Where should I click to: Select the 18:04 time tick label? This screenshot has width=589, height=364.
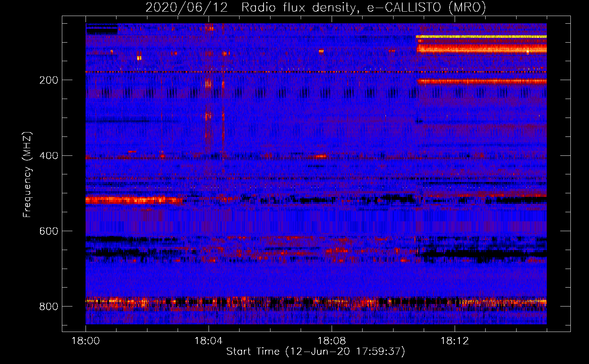click(209, 341)
